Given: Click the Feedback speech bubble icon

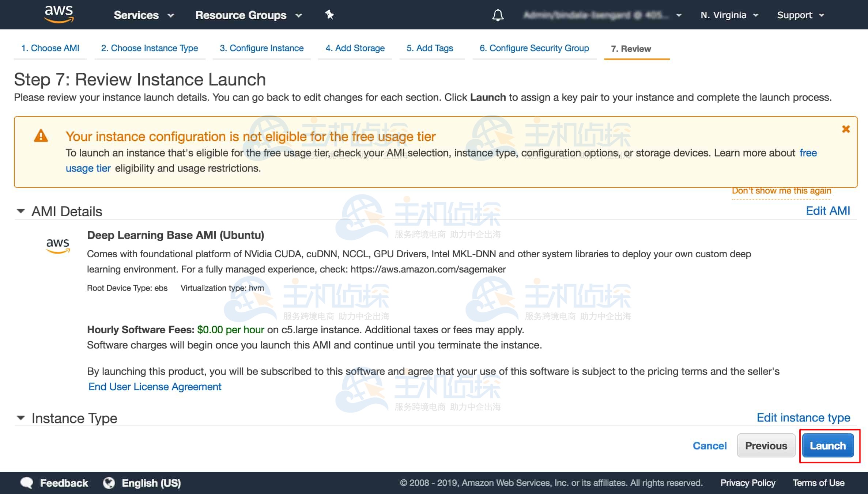Looking at the screenshot, I should pyautogui.click(x=27, y=483).
